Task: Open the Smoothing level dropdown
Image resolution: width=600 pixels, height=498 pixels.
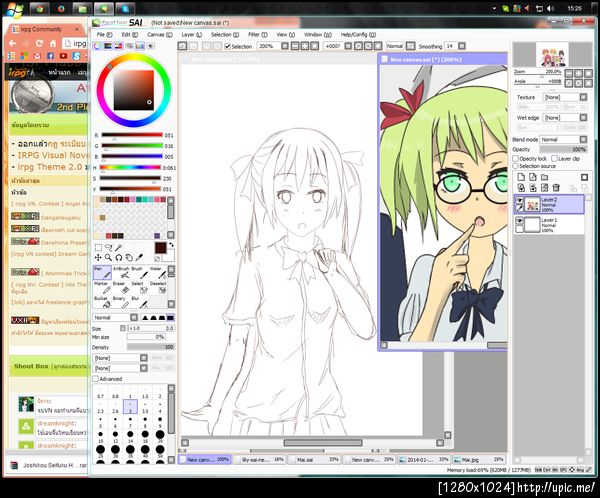Action: [462, 46]
